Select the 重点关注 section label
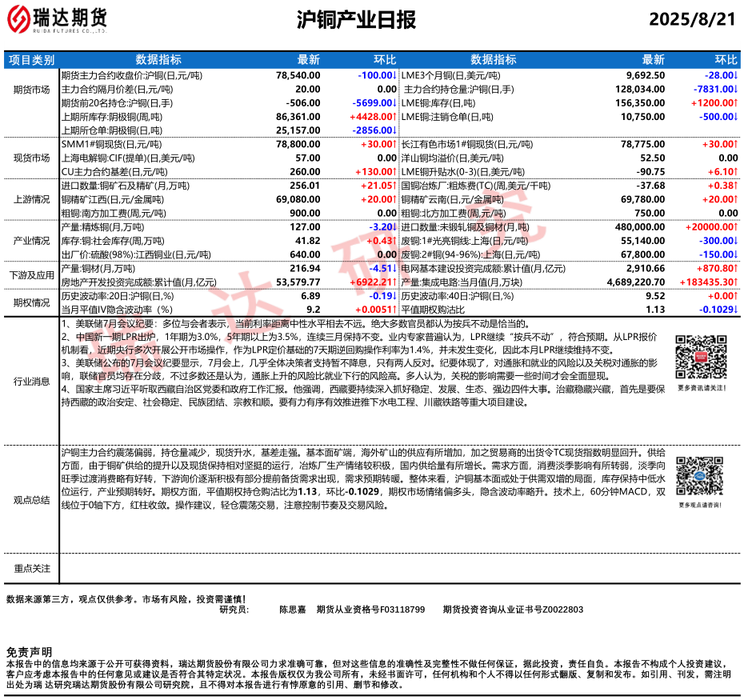The image size is (744, 700). 32,568
